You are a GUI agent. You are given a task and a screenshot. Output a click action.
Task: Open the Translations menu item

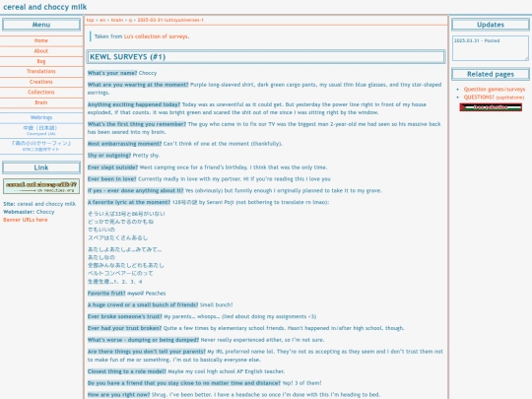41,71
